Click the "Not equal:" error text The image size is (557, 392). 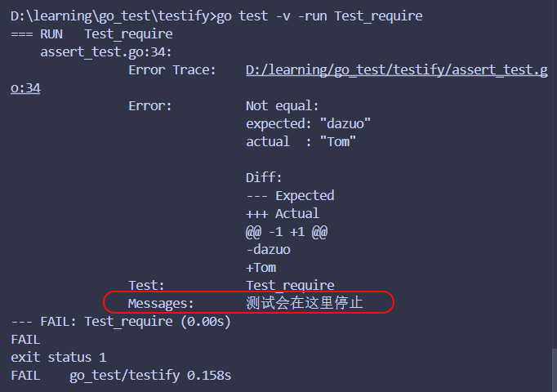(282, 106)
